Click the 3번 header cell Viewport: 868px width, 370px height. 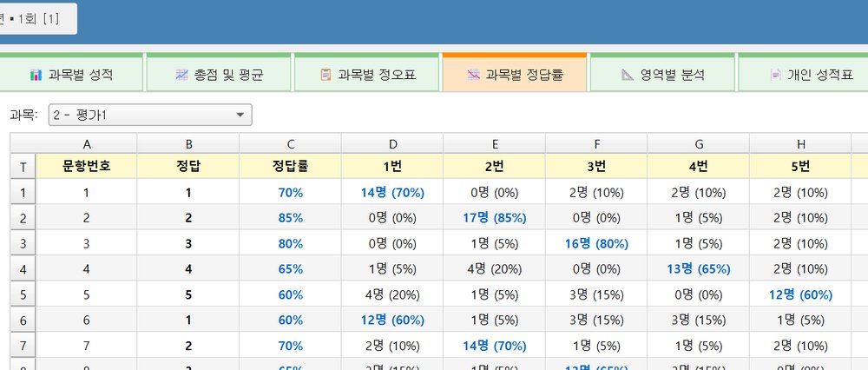coord(597,167)
